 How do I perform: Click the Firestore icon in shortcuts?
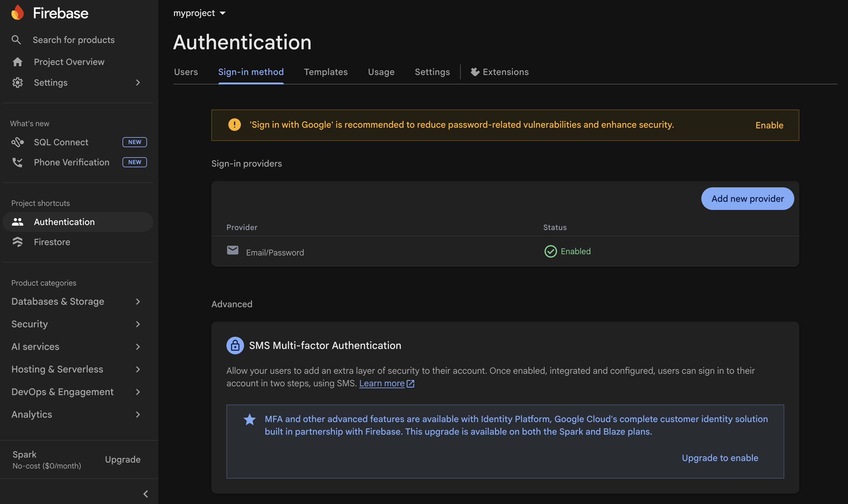coord(17,242)
